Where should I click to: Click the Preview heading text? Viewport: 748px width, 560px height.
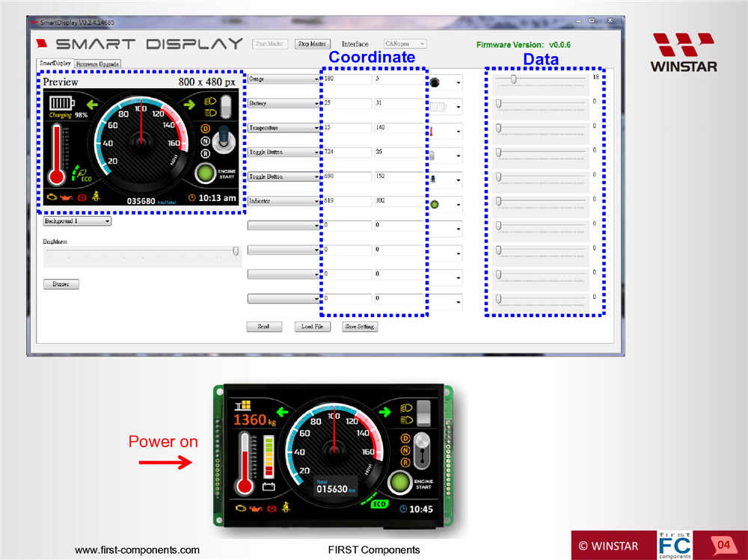61,82
